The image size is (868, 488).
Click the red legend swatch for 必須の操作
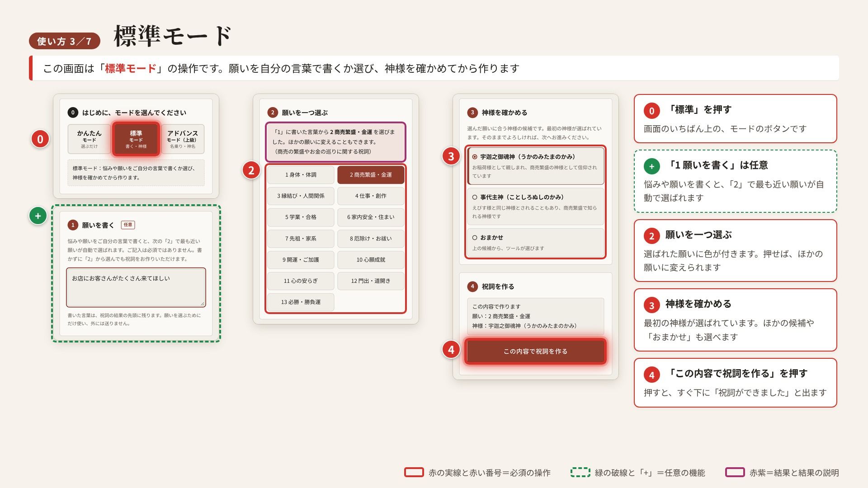[x=414, y=472]
